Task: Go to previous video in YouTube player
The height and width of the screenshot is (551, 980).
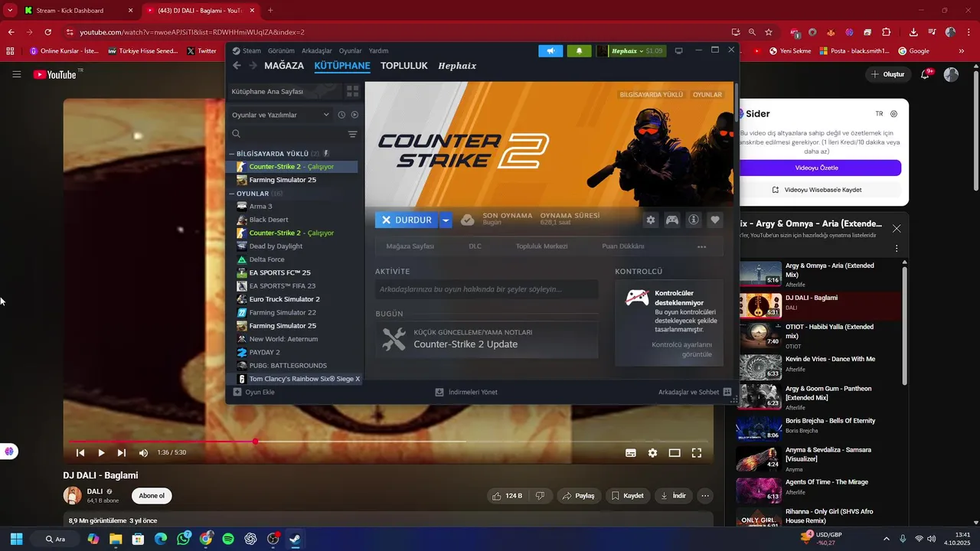Action: pos(80,453)
